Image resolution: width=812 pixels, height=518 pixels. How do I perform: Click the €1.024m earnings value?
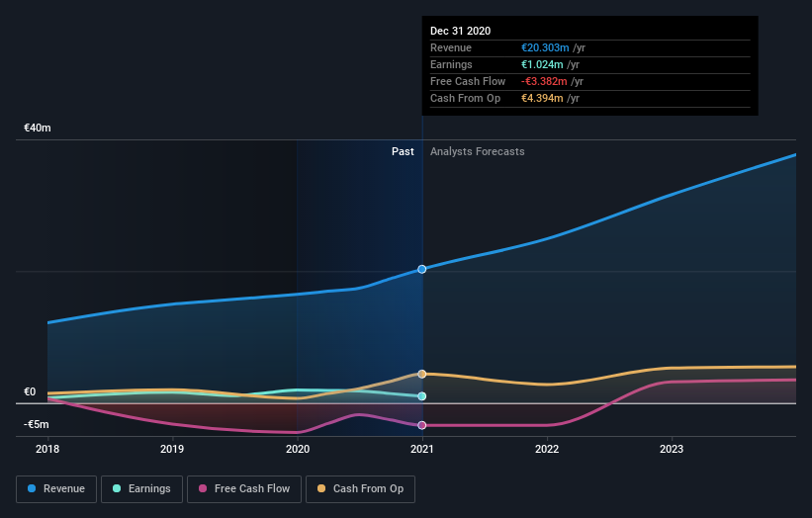pos(542,64)
